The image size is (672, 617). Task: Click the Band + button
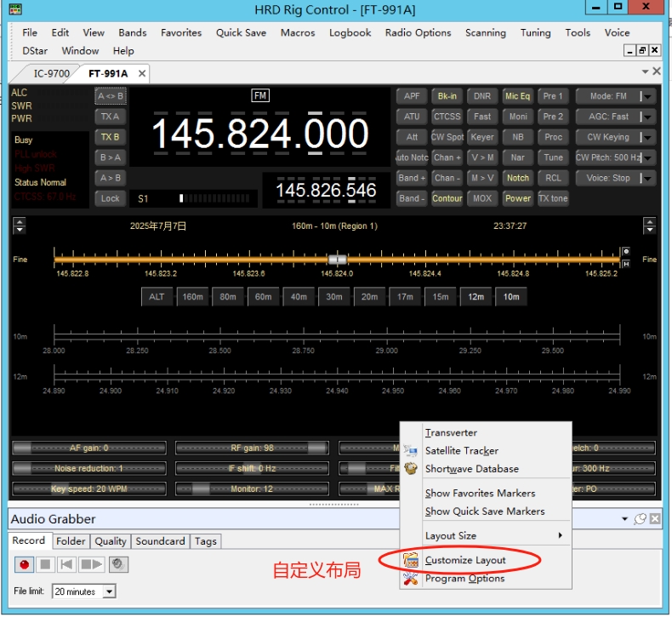coord(412,178)
